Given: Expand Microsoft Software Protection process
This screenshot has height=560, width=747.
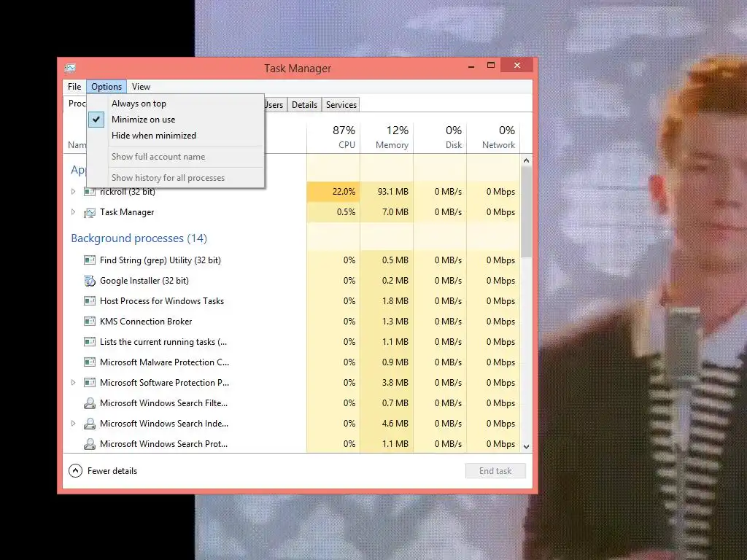Looking at the screenshot, I should [x=74, y=382].
